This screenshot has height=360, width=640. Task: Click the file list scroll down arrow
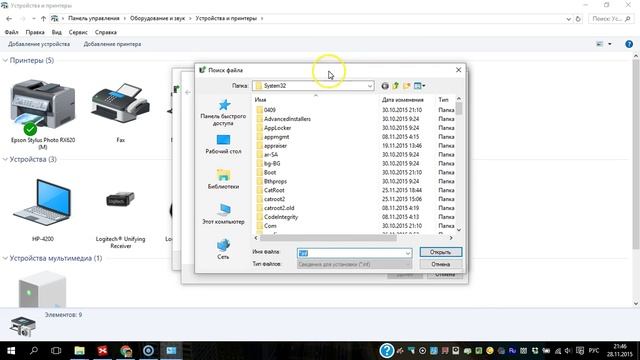(459, 230)
